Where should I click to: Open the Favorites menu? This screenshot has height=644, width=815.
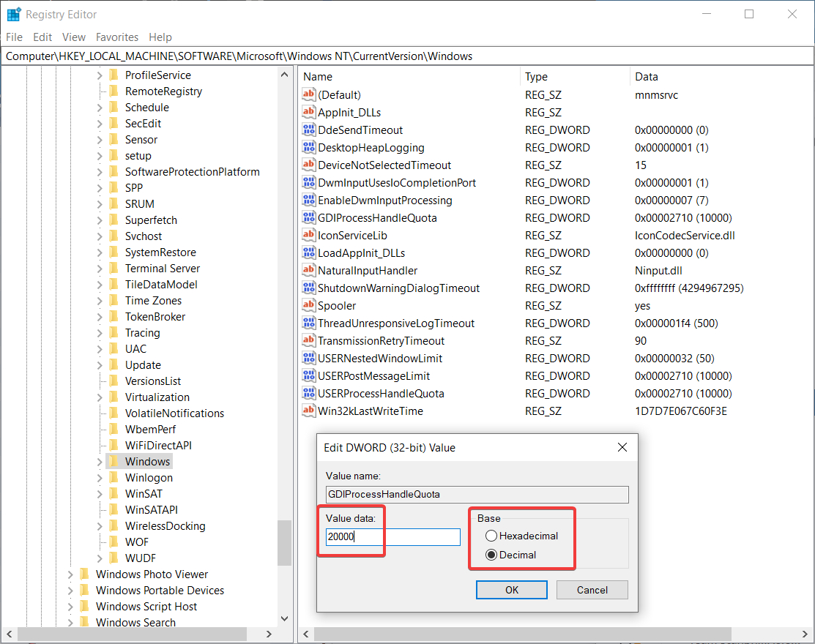(x=117, y=37)
